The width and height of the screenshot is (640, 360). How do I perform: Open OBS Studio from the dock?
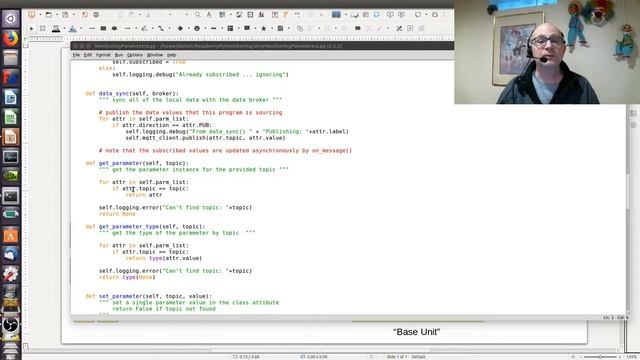(11, 325)
